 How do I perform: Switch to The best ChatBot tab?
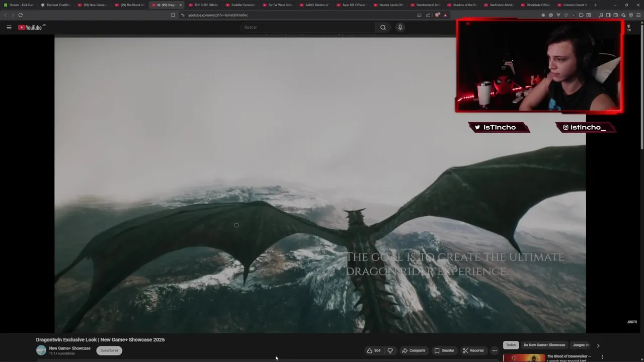[x=55, y=5]
